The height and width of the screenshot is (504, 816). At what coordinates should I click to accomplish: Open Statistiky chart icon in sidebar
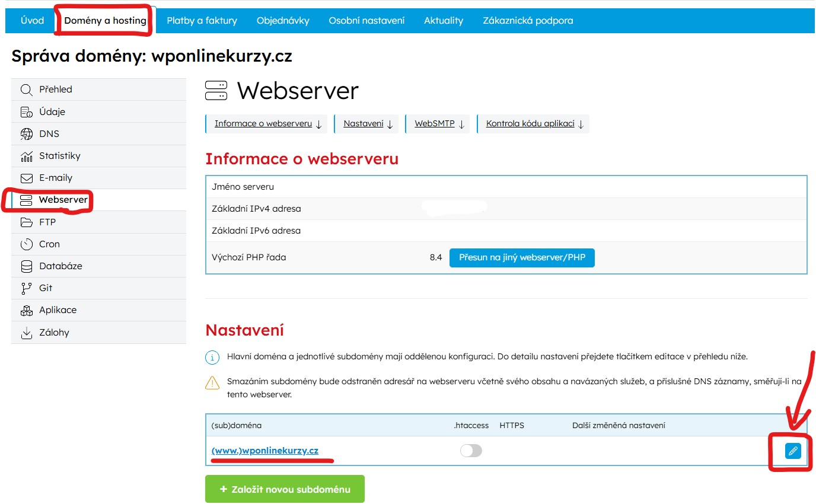[x=26, y=157]
